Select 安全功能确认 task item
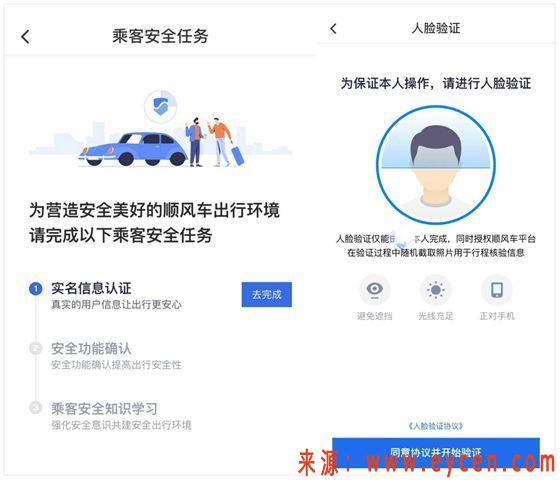This screenshot has width=560, height=482. click(116, 355)
